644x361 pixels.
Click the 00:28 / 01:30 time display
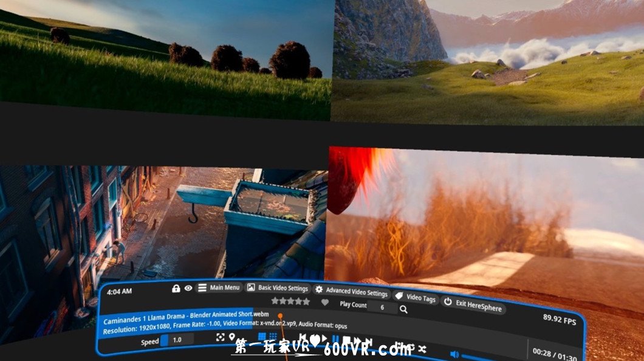[555, 354]
